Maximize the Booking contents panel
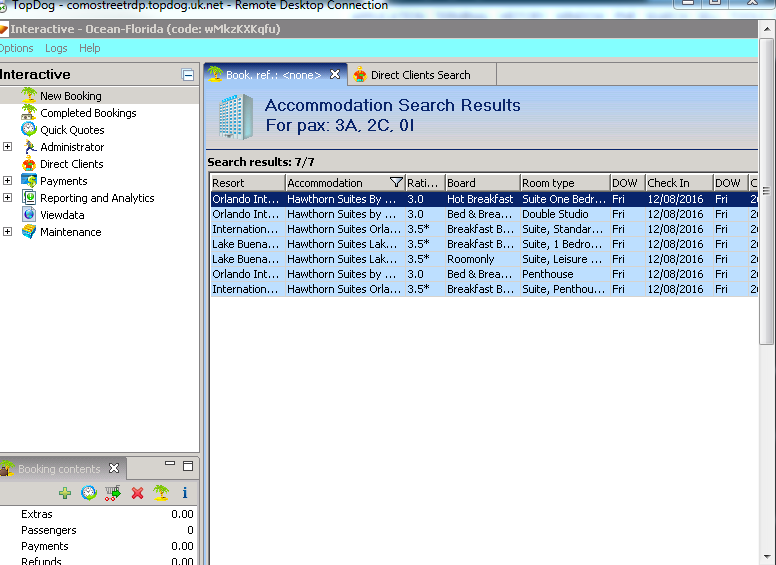Image resolution: width=776 pixels, height=565 pixels. pos(187,466)
